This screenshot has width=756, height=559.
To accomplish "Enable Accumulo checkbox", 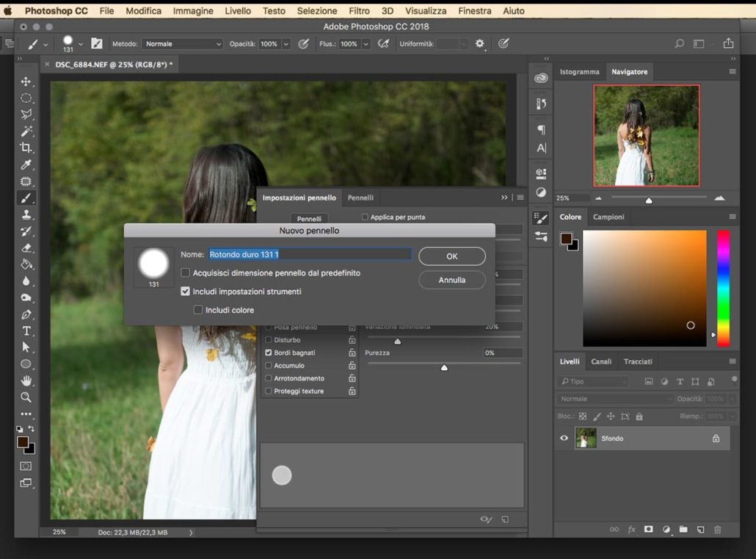I will (x=269, y=365).
